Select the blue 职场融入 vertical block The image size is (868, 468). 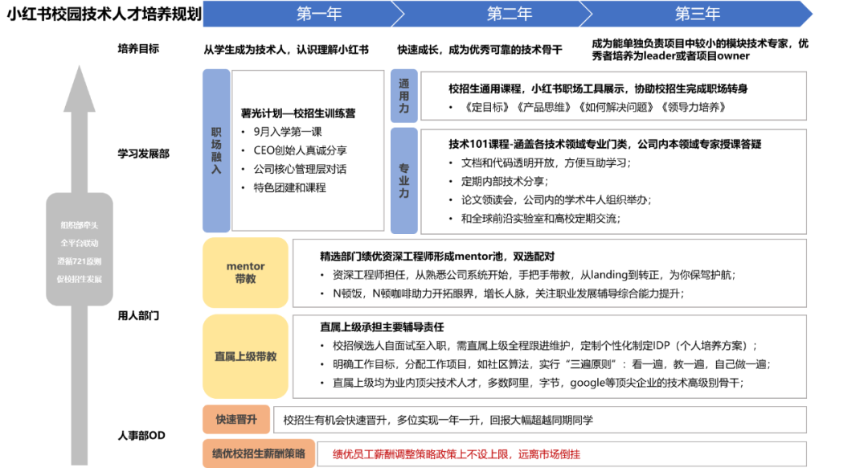pos(216,150)
